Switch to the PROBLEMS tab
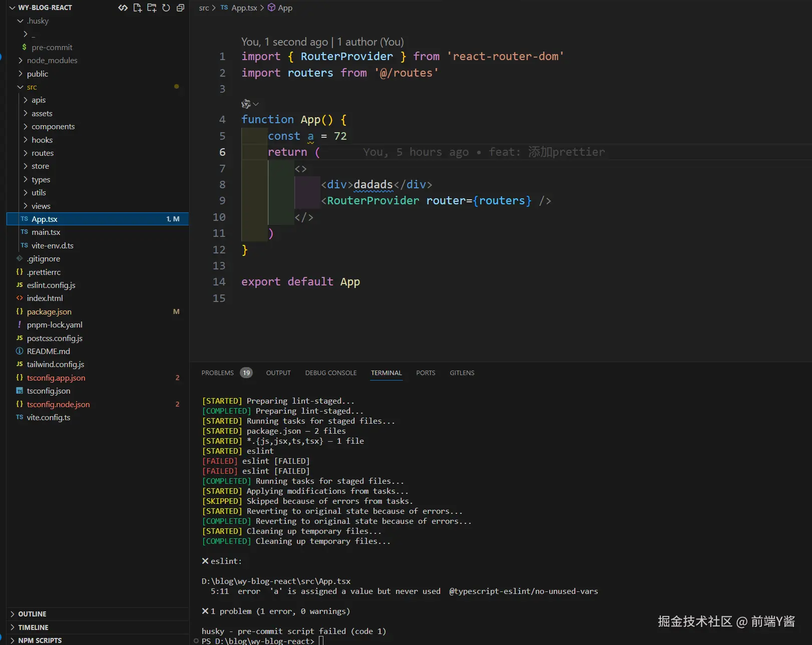The height and width of the screenshot is (645, 812). pos(217,373)
